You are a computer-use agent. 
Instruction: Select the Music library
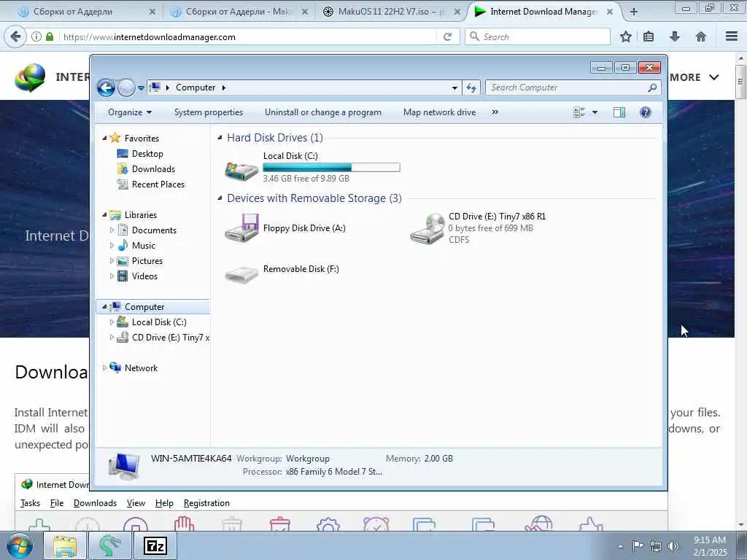pos(143,246)
